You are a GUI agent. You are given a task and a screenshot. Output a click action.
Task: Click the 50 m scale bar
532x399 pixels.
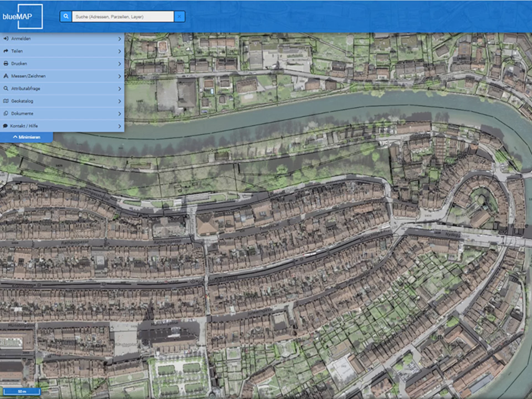point(22,392)
